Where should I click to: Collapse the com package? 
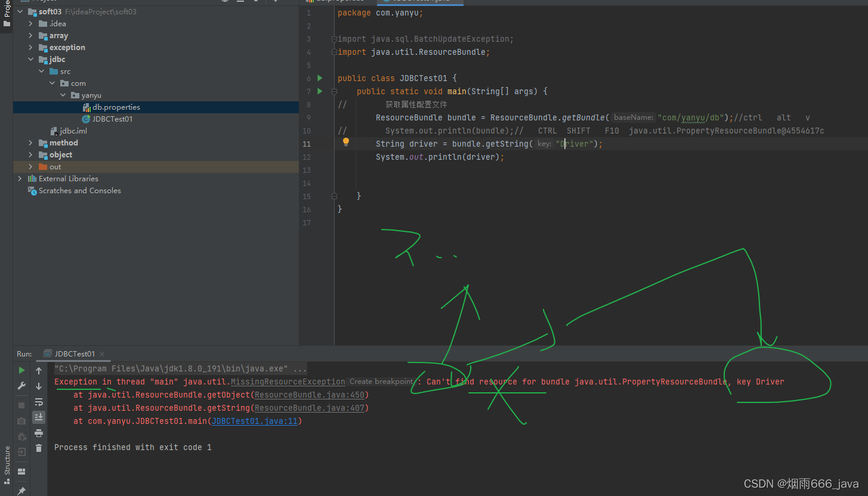point(52,83)
